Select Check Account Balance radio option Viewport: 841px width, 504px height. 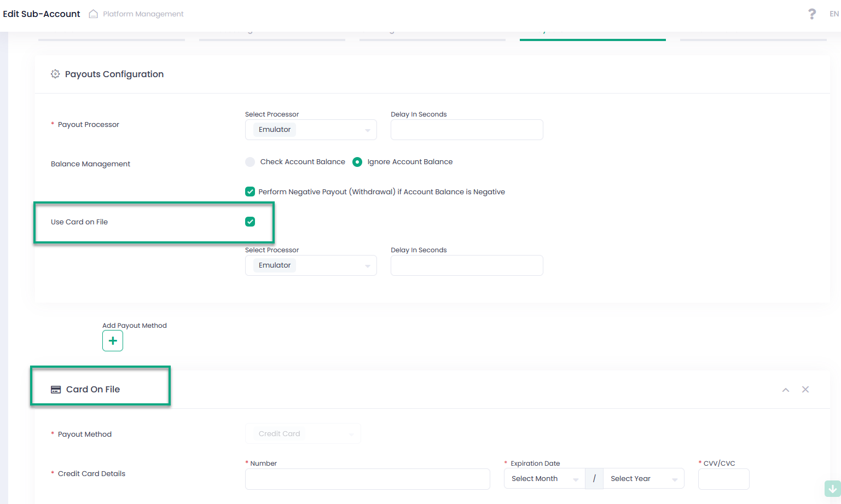(250, 162)
